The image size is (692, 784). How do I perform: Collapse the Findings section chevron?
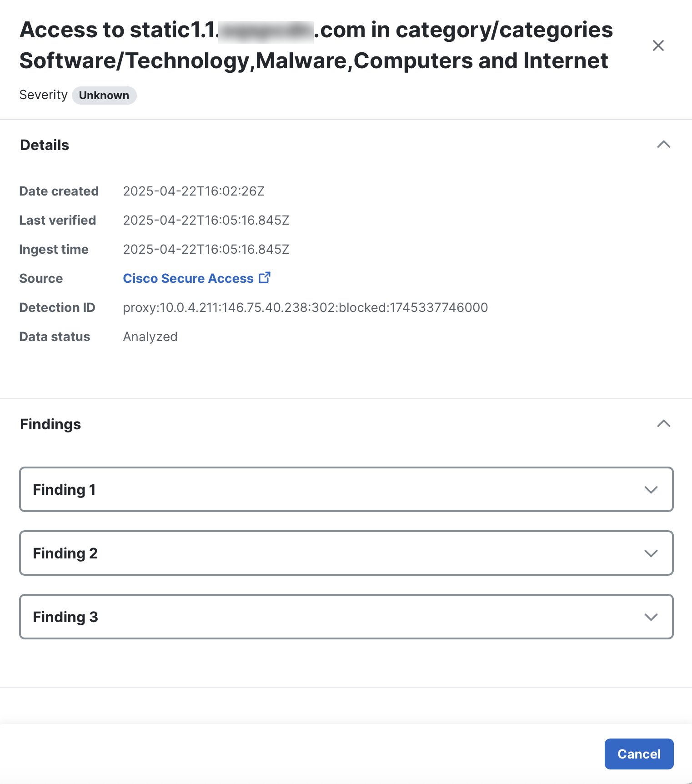pos(664,424)
